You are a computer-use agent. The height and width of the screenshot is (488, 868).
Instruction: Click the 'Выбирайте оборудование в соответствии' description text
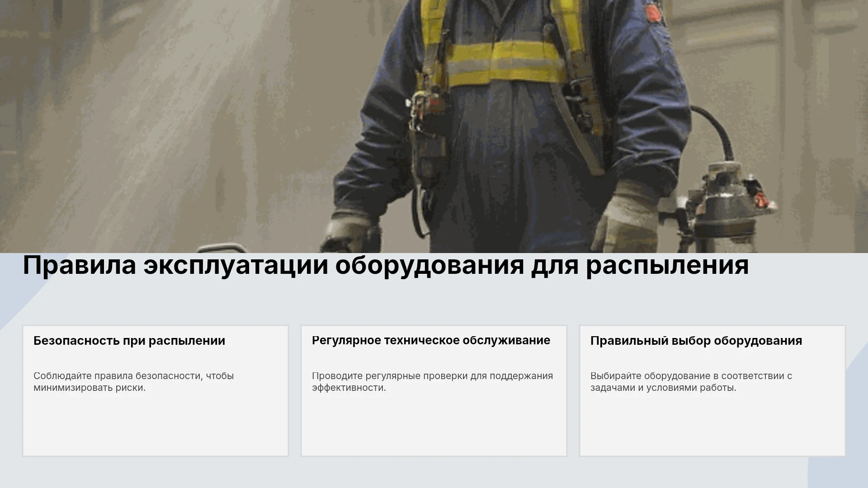pos(691,382)
